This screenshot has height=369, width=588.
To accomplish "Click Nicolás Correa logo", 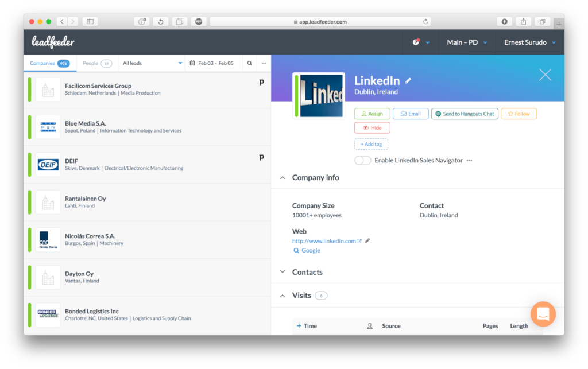I will pos(48,240).
